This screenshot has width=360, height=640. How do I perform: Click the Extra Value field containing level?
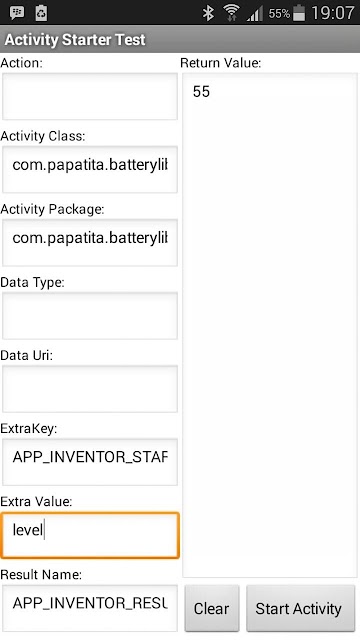point(90,535)
